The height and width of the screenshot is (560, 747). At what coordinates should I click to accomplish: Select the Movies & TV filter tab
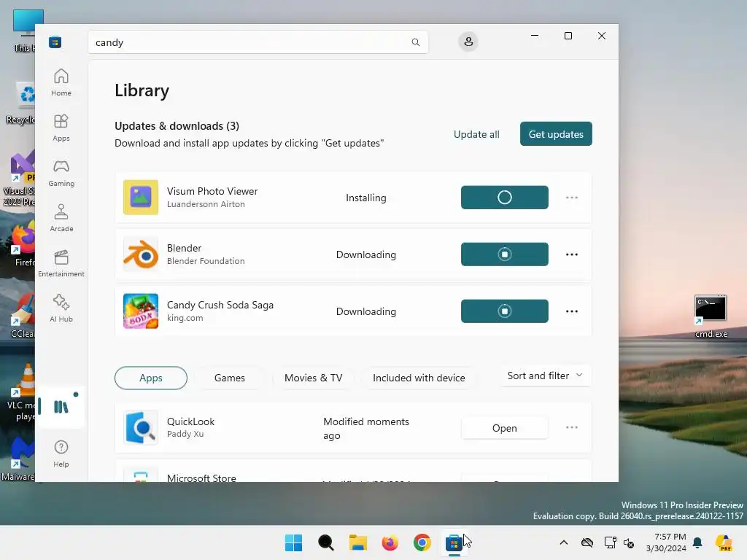pos(313,378)
